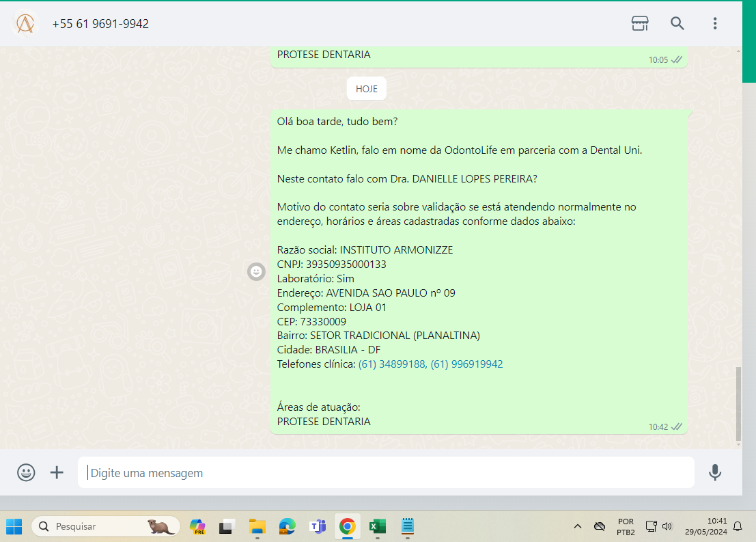Open the Notepad app in the taskbar

coord(408,526)
